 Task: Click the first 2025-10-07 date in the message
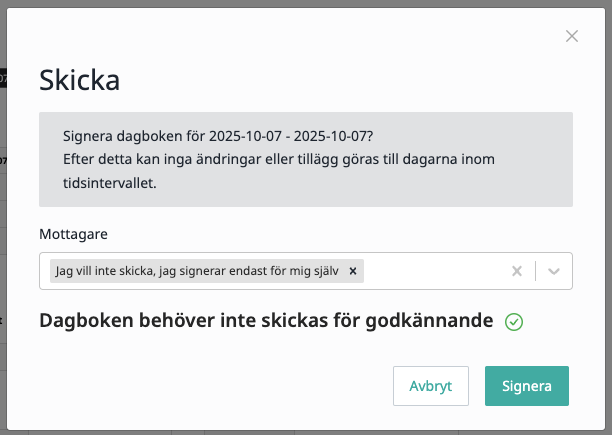pyautogui.click(x=245, y=136)
